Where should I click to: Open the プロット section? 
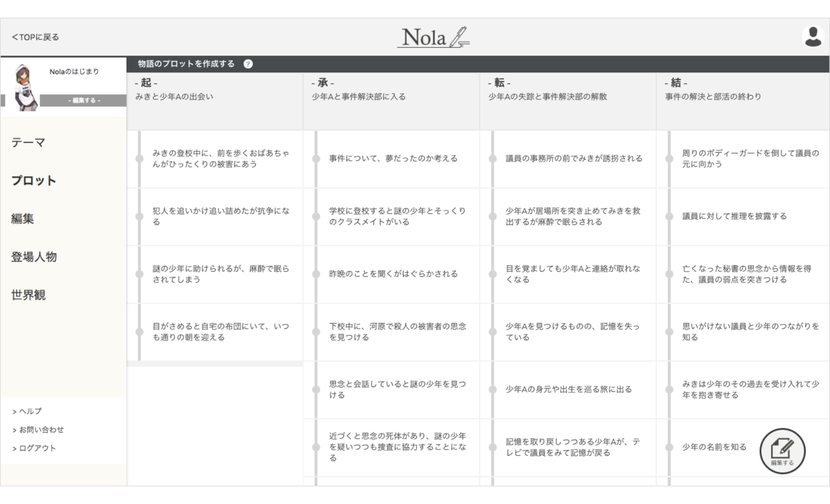coord(34,180)
